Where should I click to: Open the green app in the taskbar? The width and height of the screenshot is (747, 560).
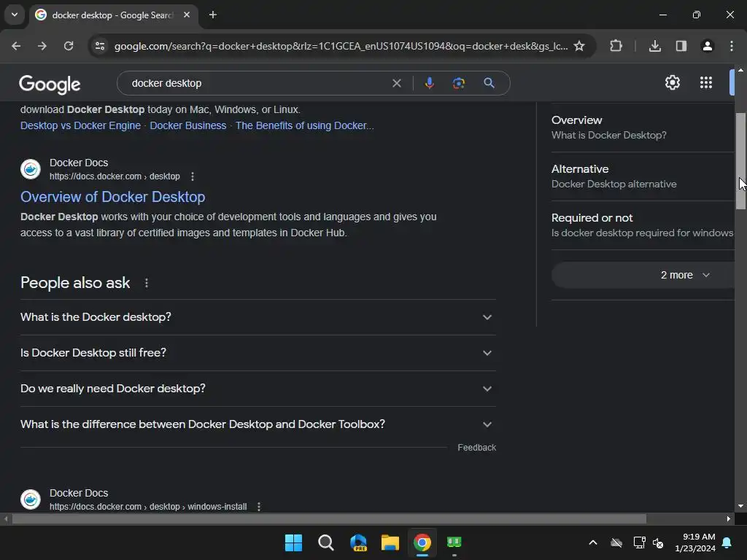click(454, 542)
